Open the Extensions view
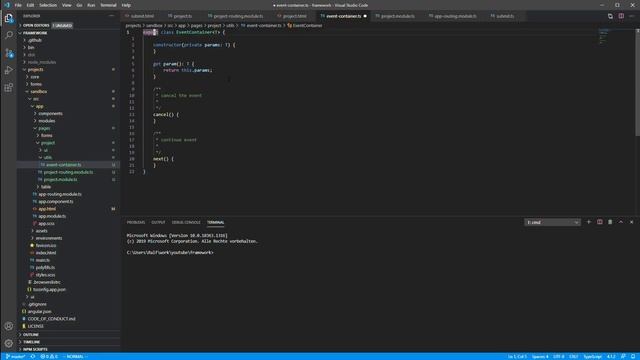Image resolution: width=640 pixels, height=360 pixels. tap(9, 88)
